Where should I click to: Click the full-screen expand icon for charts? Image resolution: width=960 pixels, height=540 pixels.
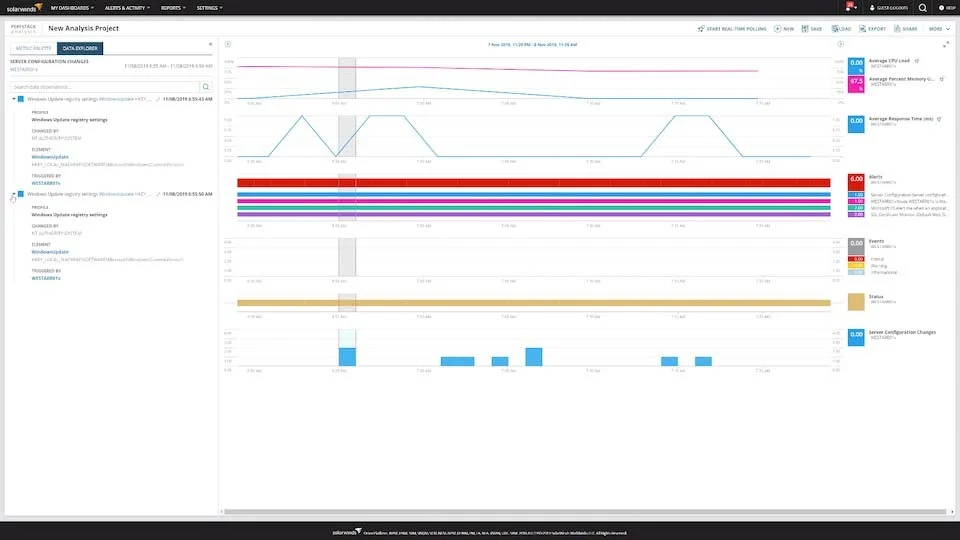click(946, 44)
